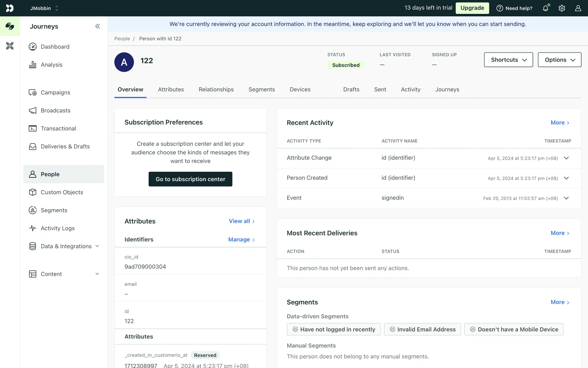Switch to the Devices tab
588x368 pixels.
pyautogui.click(x=300, y=90)
